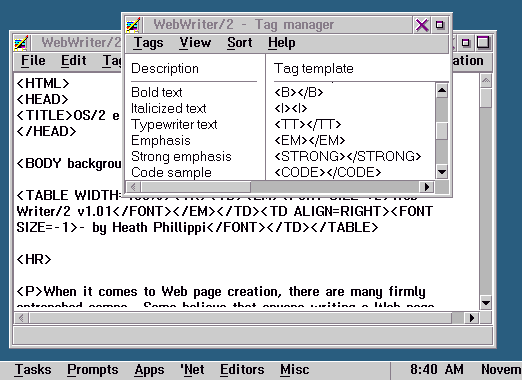Click Tag manager horizontal scrollbar thumb
The height and width of the screenshot is (380, 522).
pyautogui.click(x=196, y=187)
